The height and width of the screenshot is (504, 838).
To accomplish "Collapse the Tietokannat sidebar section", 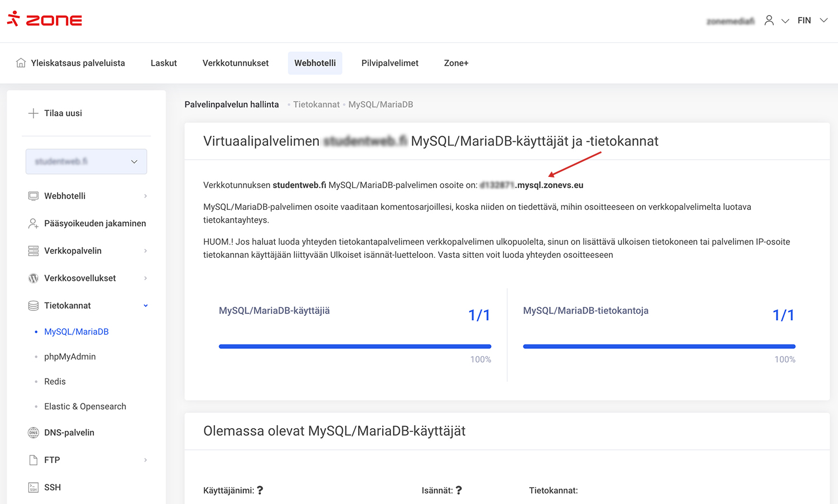I will click(x=146, y=305).
